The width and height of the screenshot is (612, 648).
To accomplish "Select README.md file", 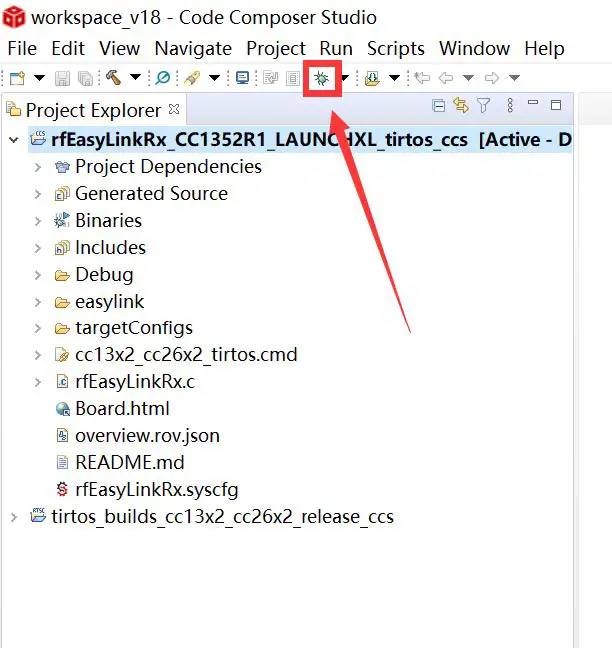I will 130,462.
